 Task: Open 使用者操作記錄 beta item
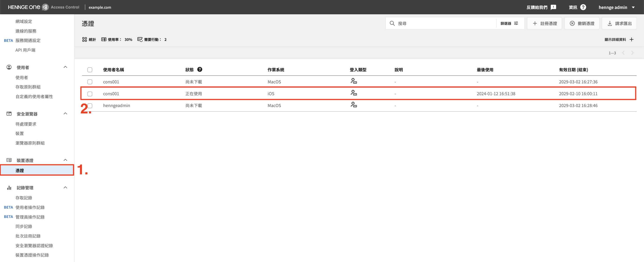point(30,207)
